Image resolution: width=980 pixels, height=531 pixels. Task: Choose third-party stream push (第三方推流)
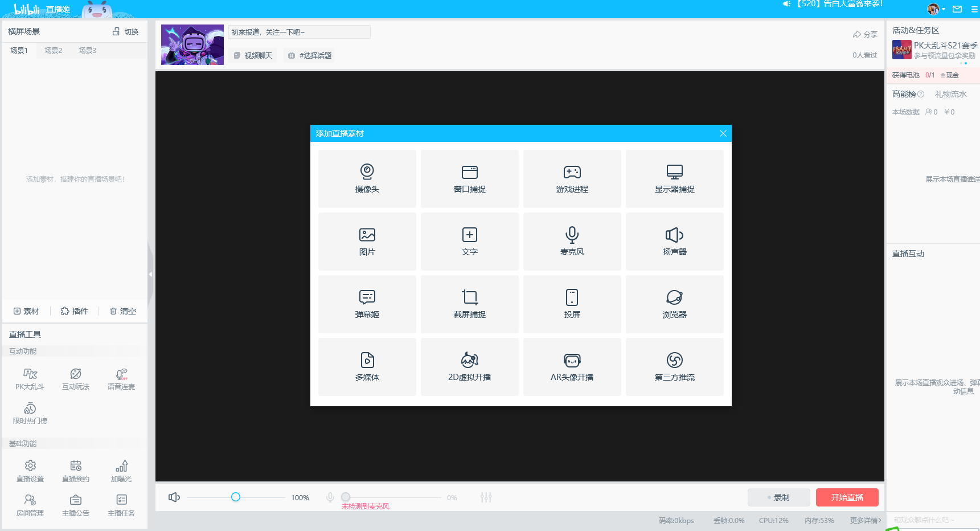[674, 366]
